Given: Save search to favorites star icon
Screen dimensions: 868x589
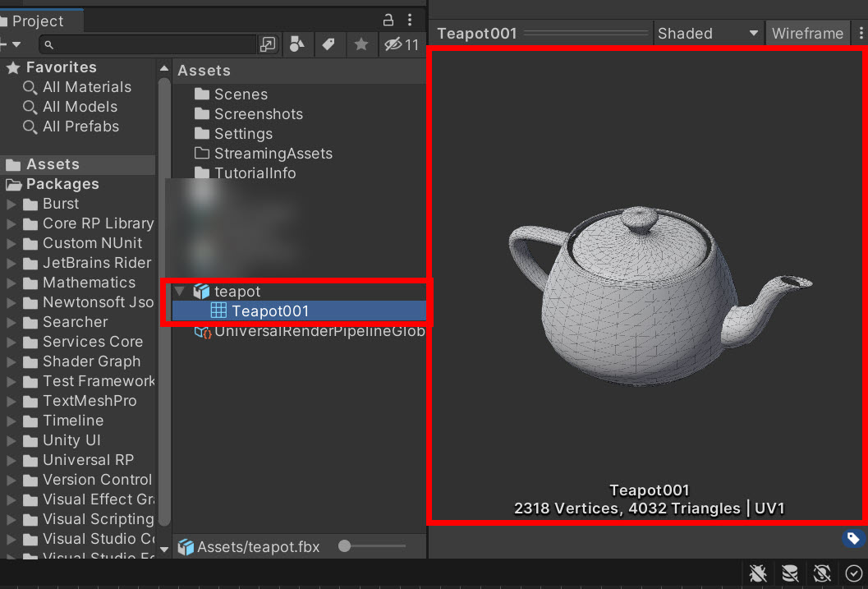Looking at the screenshot, I should 361,44.
